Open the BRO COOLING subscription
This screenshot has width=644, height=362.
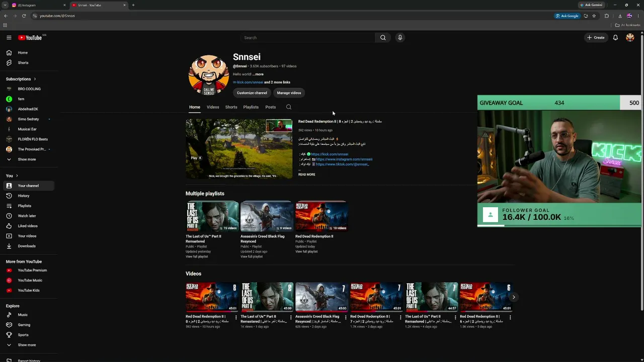[x=28, y=89]
